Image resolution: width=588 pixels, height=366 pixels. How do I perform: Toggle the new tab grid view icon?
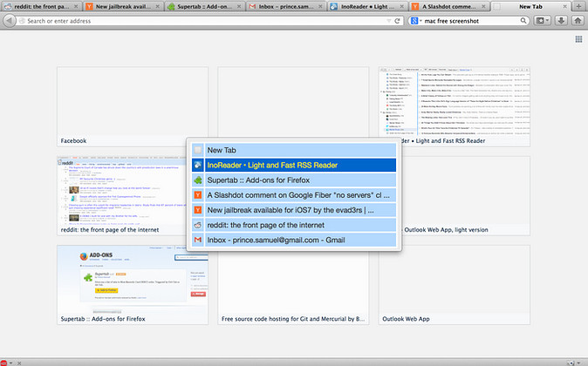click(578, 39)
